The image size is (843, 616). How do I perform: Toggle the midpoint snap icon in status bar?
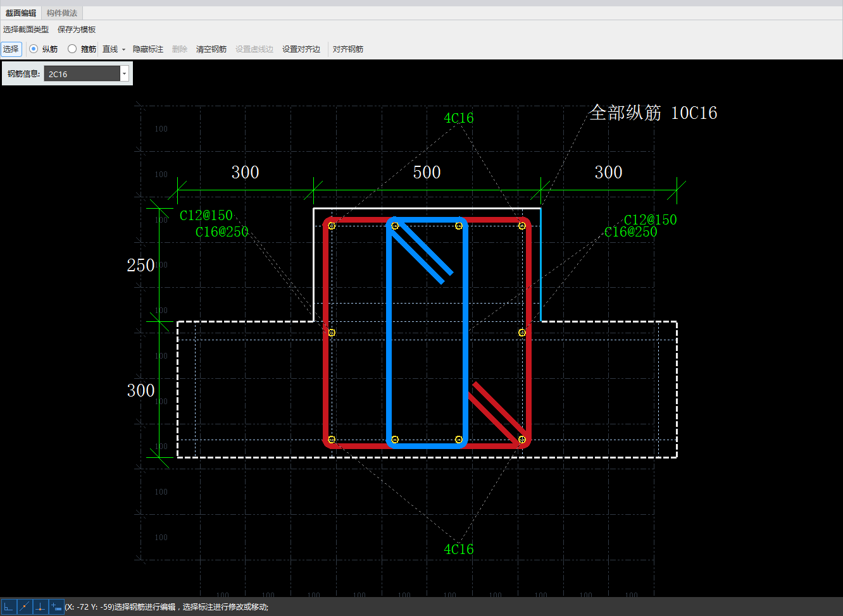click(x=24, y=607)
